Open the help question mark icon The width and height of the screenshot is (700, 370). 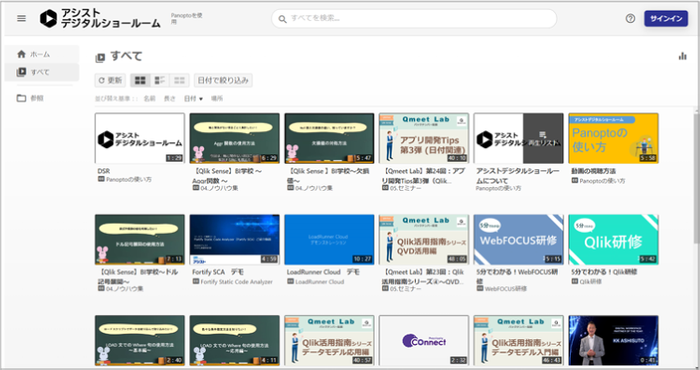pos(630,18)
